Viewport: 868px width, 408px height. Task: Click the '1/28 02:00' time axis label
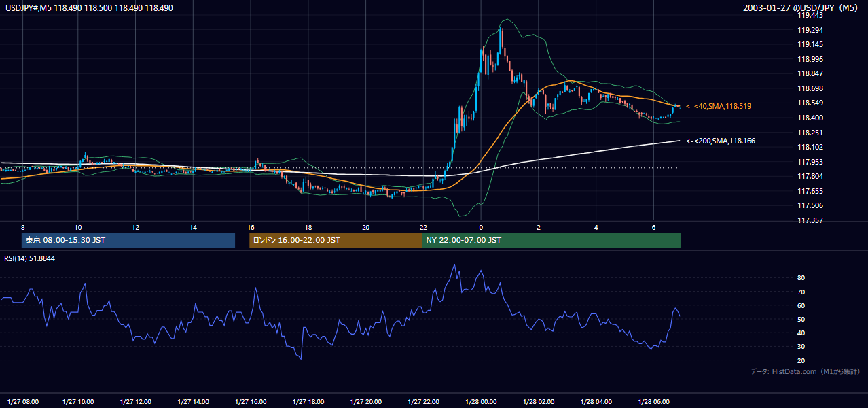click(539, 401)
